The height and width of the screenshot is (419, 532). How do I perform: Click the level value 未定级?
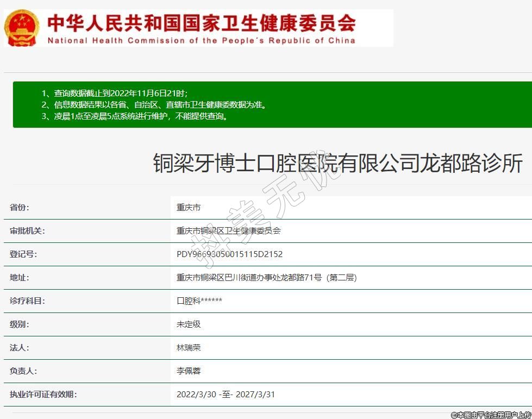tap(189, 324)
